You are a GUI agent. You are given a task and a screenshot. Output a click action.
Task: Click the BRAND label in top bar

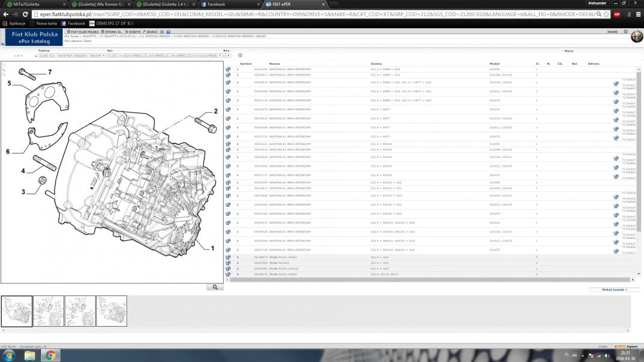[612, 32]
